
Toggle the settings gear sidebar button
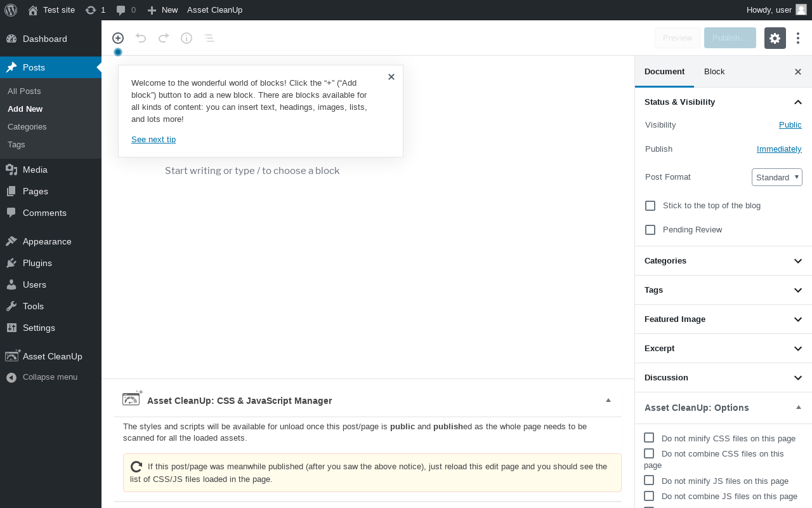pyautogui.click(x=775, y=38)
